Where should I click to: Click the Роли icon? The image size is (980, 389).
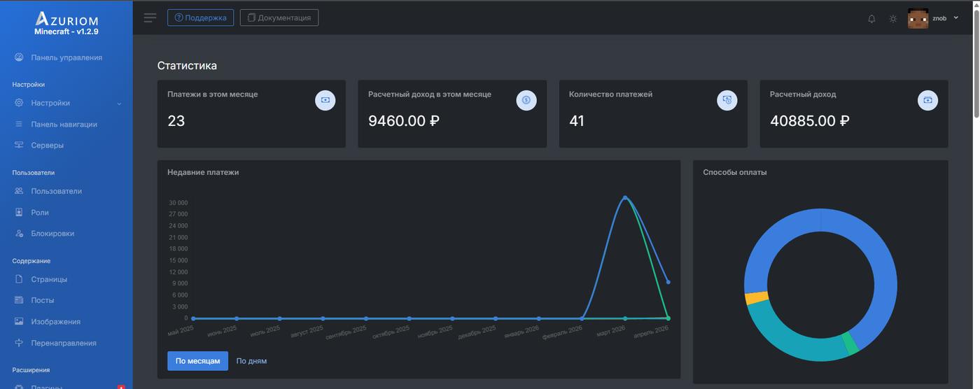click(19, 212)
